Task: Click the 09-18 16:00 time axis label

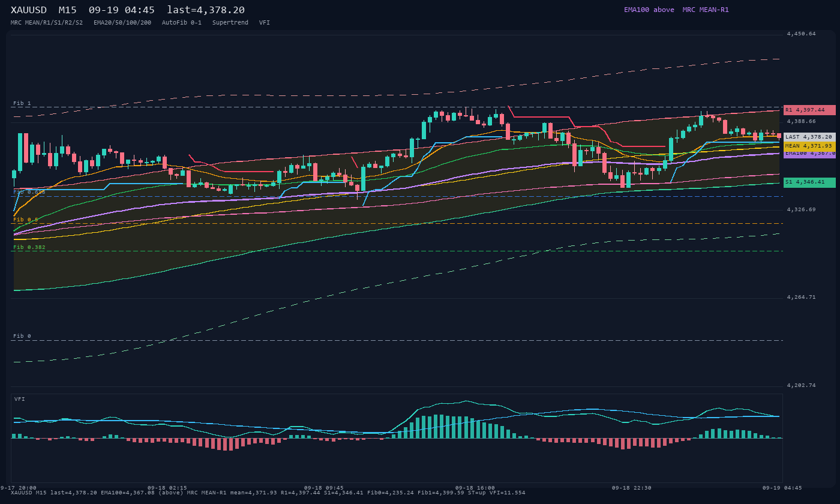Action: click(475, 488)
